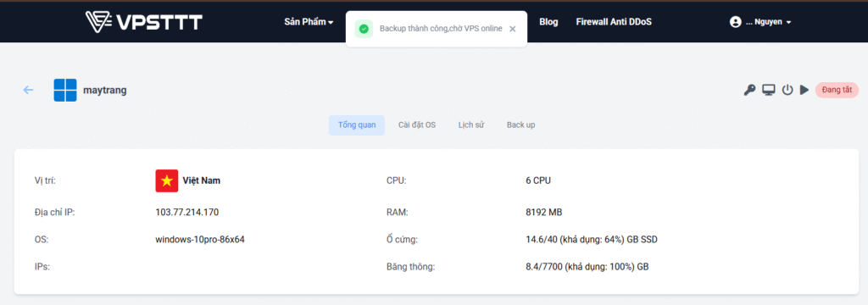Open the Lịch sử tab

471,125
